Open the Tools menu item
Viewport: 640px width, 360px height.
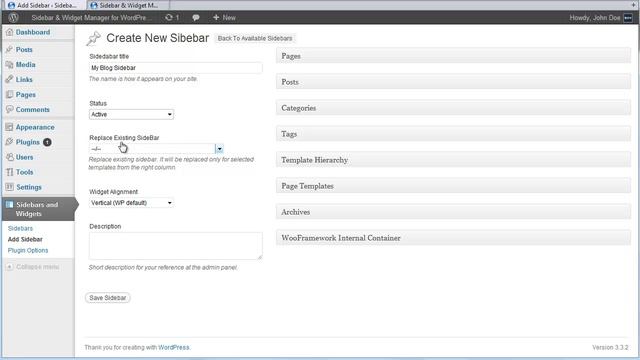point(24,172)
